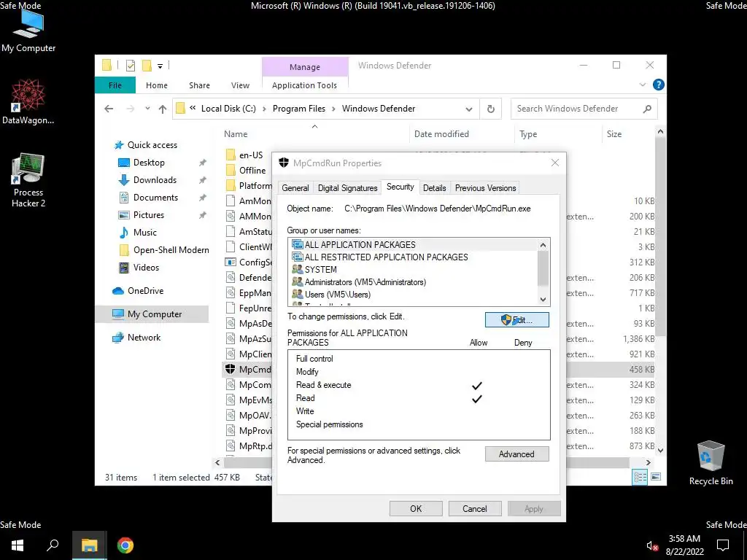Customize Quick Access Toolbar dropdown arrow

(x=160, y=66)
